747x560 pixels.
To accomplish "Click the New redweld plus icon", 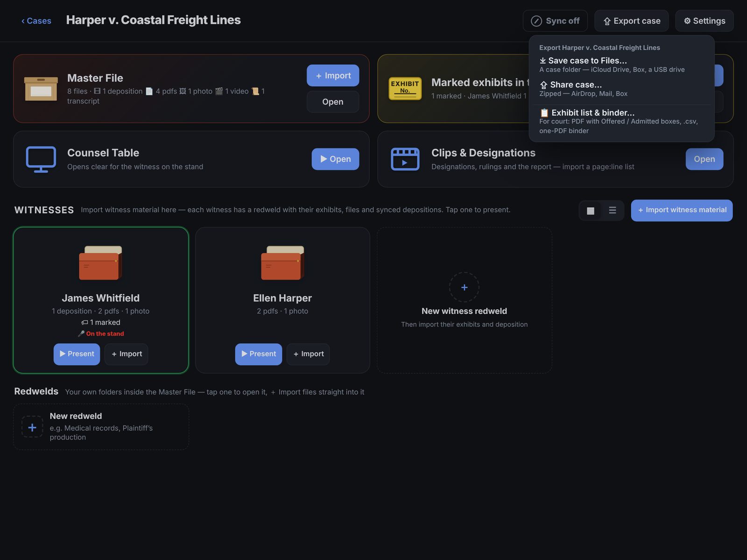I will (x=32, y=427).
